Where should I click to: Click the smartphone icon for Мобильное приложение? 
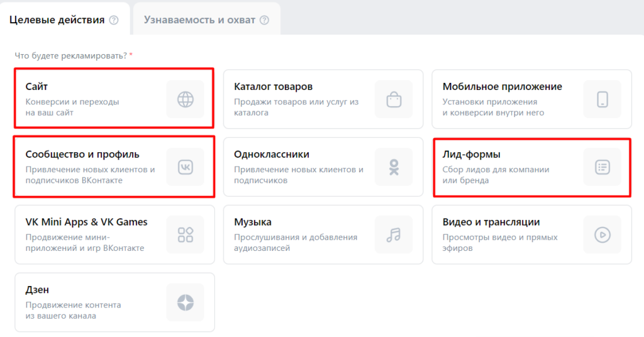[602, 99]
